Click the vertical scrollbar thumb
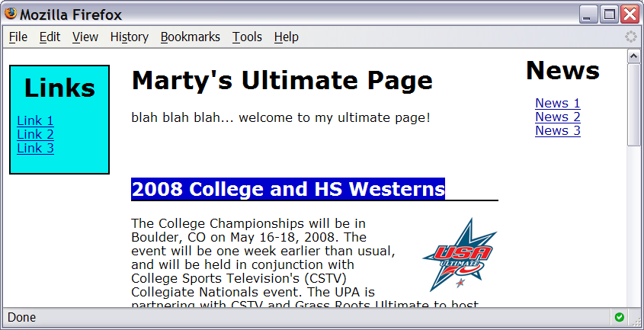Viewport: 644px width, 330px height. pos(633,104)
